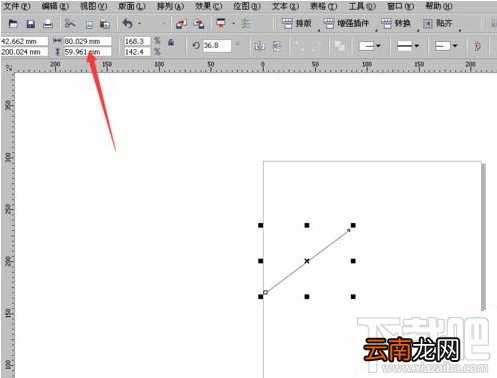Open the 效果 (Effects) menu
The image size is (497, 378).
209,6
